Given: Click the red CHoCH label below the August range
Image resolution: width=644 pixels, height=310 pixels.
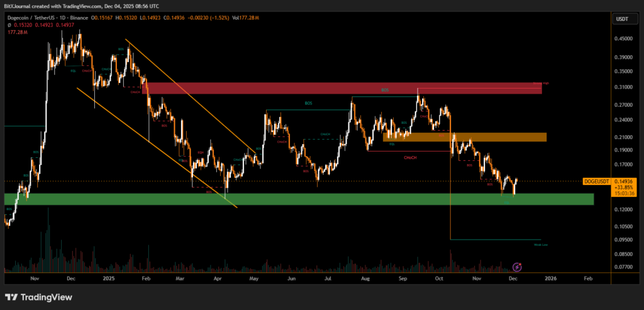Looking at the screenshot, I should click(412, 157).
